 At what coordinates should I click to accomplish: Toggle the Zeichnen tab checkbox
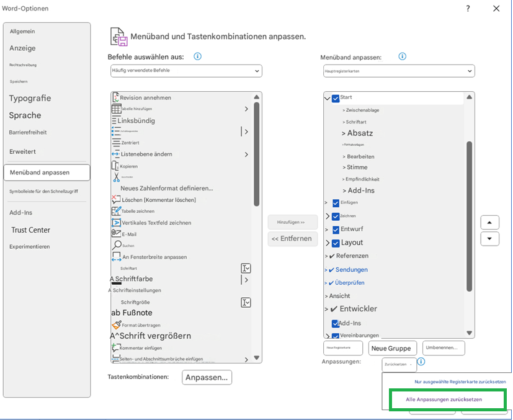pos(336,217)
